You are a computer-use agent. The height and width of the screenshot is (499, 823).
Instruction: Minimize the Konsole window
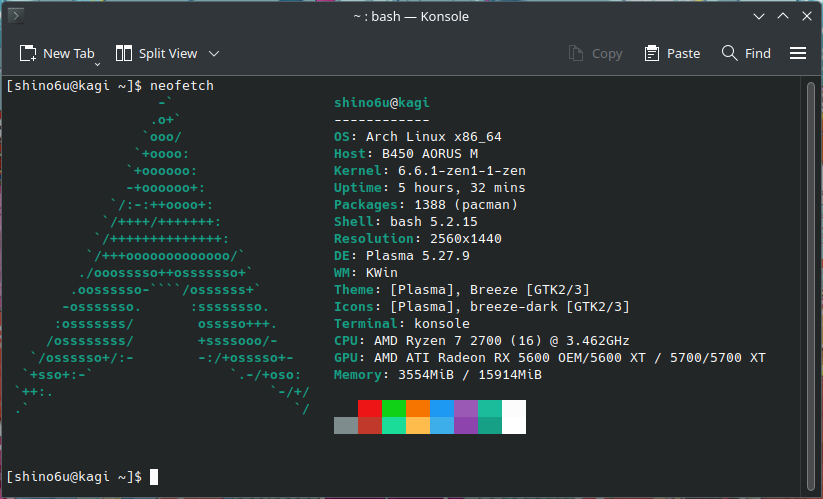[759, 16]
